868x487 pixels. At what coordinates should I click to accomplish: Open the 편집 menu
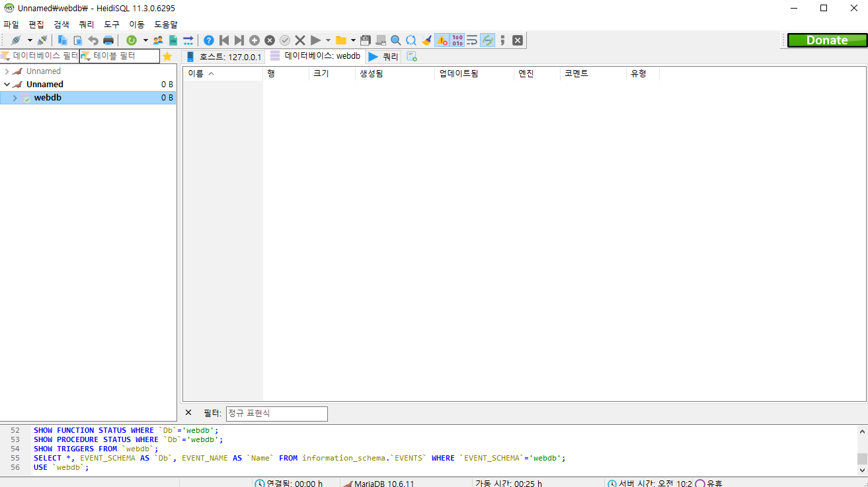[x=36, y=24]
